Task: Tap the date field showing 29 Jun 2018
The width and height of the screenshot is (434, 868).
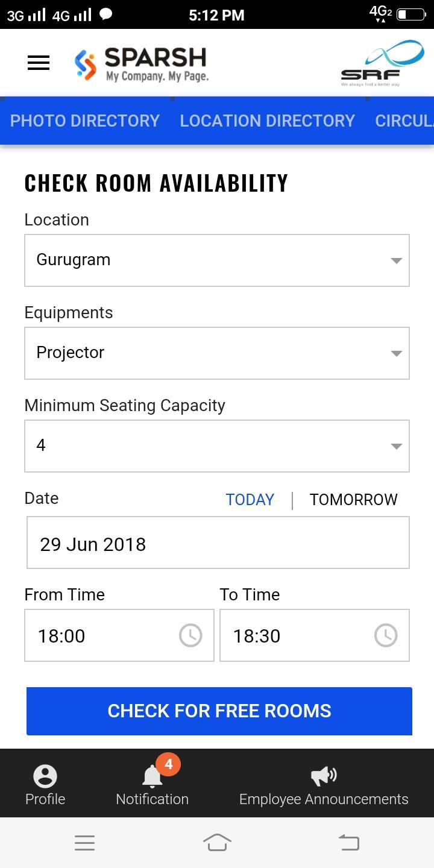Action: (x=218, y=543)
